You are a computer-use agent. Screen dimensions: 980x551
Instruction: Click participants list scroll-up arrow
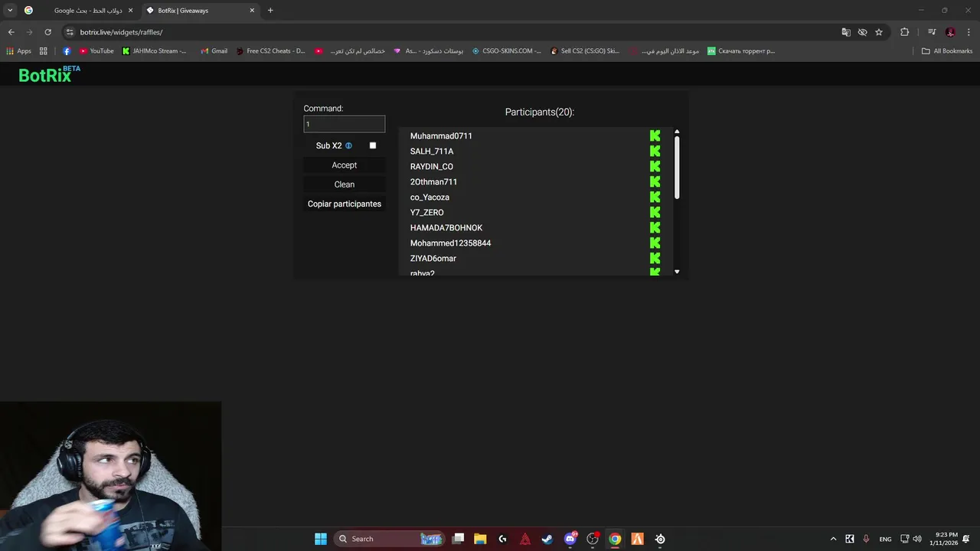point(677,132)
